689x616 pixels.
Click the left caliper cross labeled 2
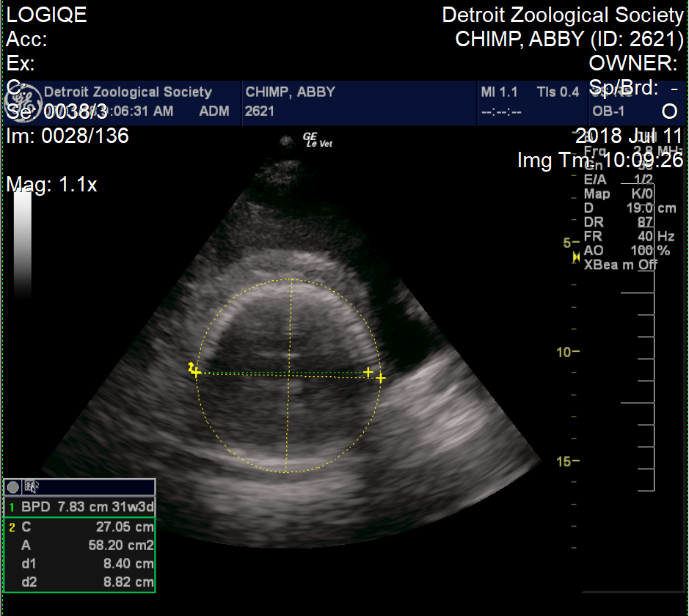(195, 372)
